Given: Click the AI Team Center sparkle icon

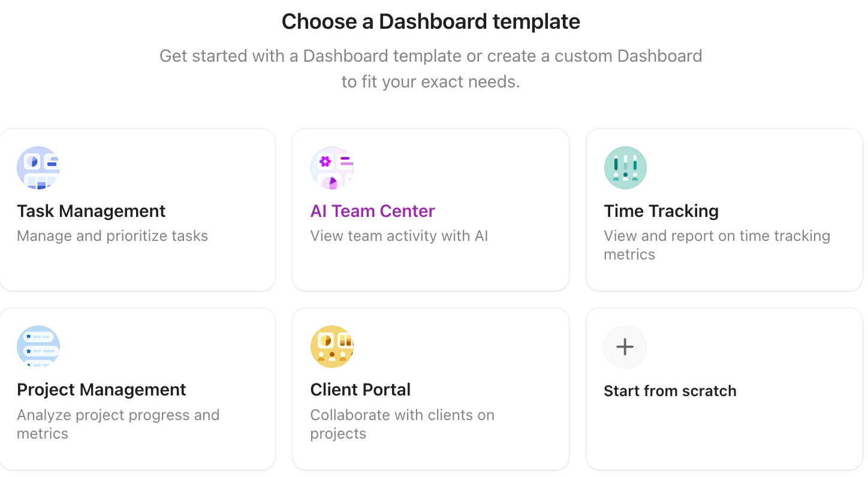Looking at the screenshot, I should click(325, 161).
